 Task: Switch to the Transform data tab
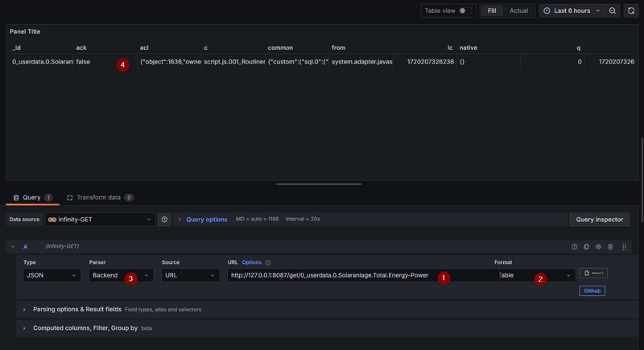(x=99, y=197)
